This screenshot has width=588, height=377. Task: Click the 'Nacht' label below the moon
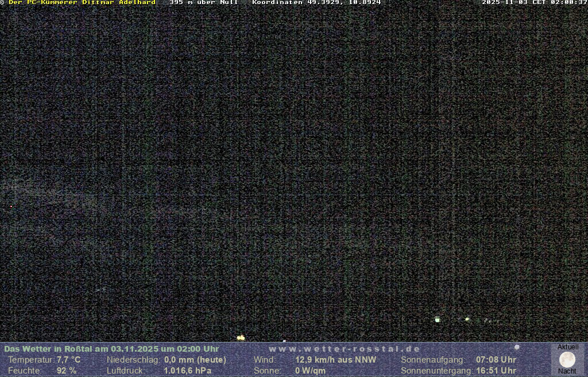pyautogui.click(x=567, y=371)
